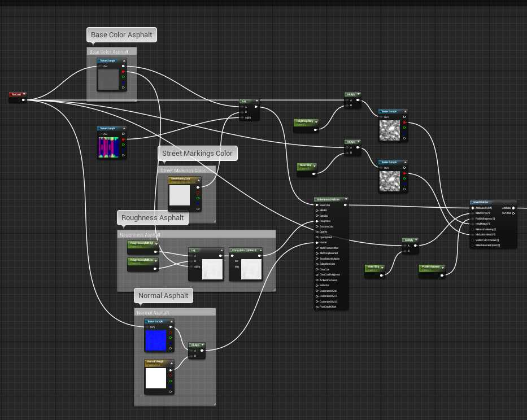
Task: Click Water Tiling parameter output pin
Action: click(x=381, y=275)
